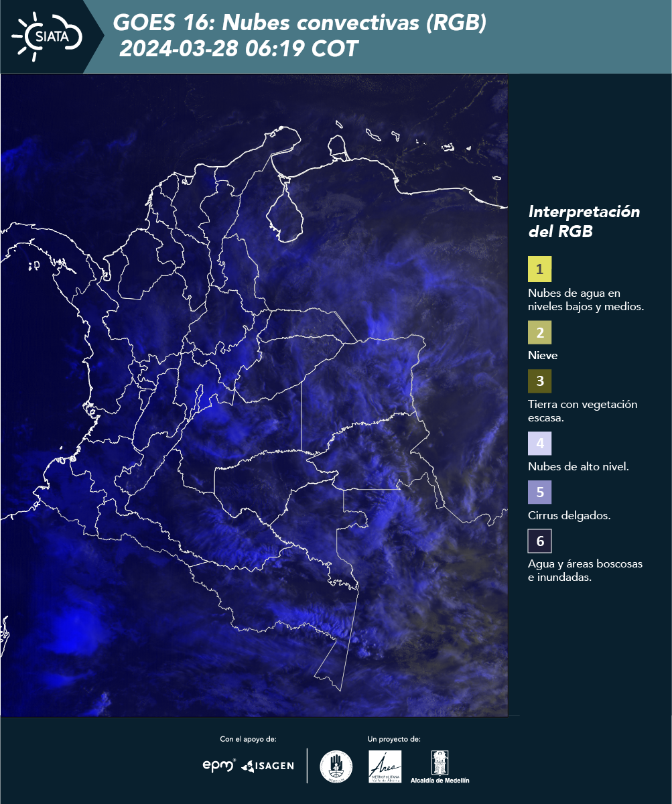The height and width of the screenshot is (804, 672).
Task: Click the title 'GOES 16: Nubes convectivas (RGB)'
Action: tap(299, 23)
